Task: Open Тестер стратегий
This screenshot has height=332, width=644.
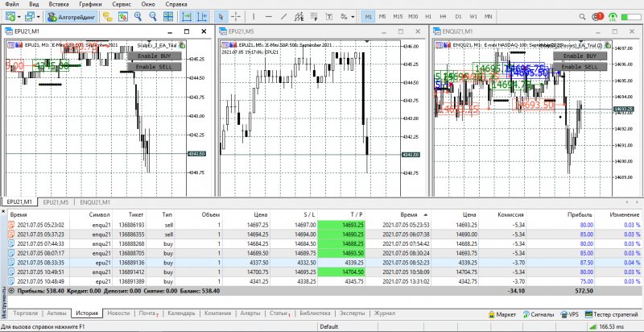Action: (612, 314)
